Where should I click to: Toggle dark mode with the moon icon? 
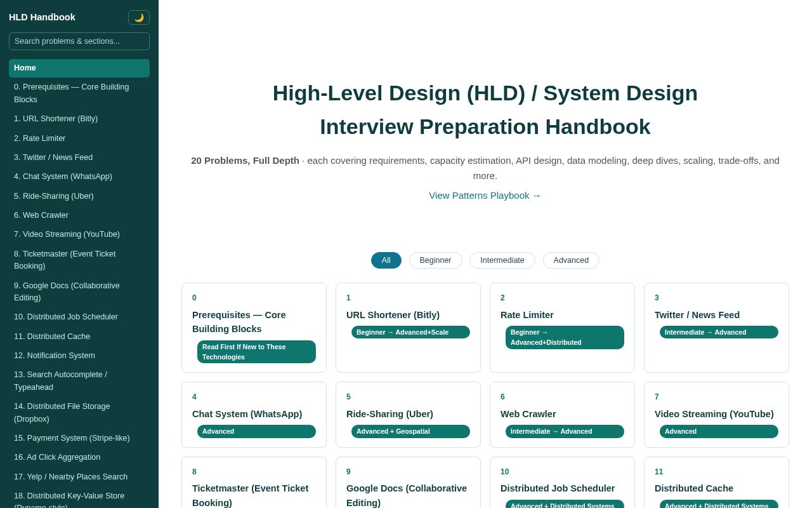139,17
